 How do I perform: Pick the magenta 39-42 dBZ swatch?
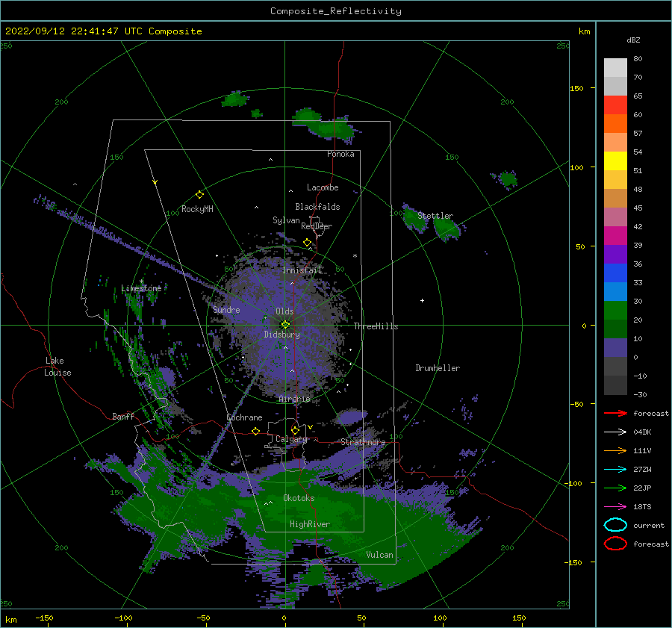(x=615, y=236)
